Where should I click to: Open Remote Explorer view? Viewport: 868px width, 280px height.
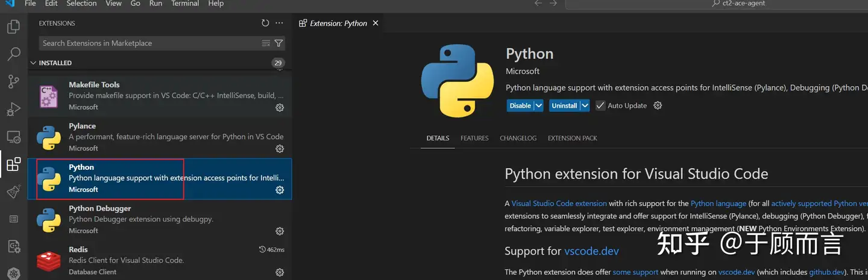[x=13, y=137]
